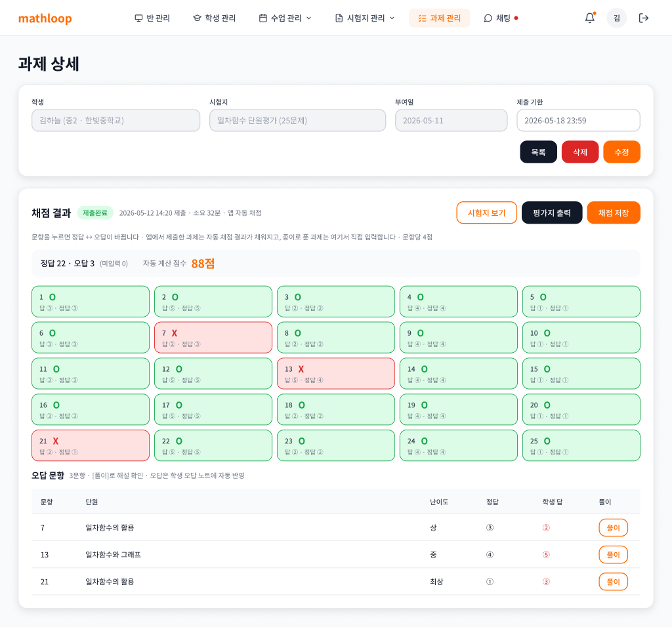Viewport: 672px width, 627px height.
Task: Toggle wrong question 21 card
Action: [x=91, y=445]
